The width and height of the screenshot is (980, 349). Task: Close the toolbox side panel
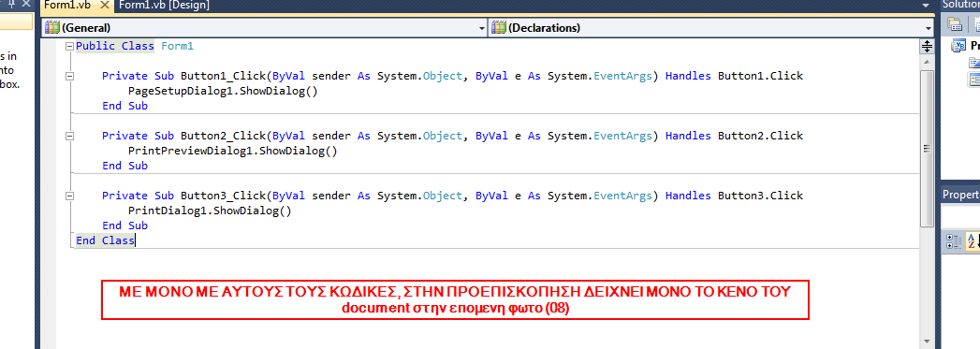click(x=25, y=5)
